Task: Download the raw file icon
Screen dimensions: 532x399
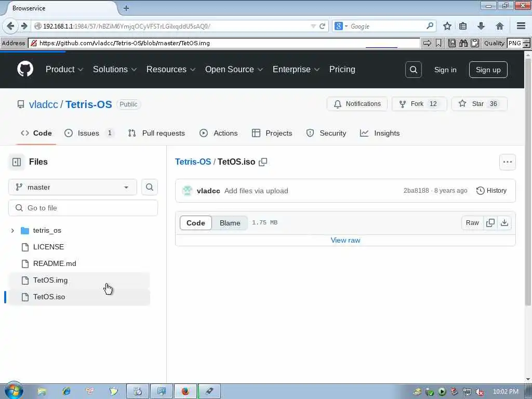Action: [x=504, y=223]
